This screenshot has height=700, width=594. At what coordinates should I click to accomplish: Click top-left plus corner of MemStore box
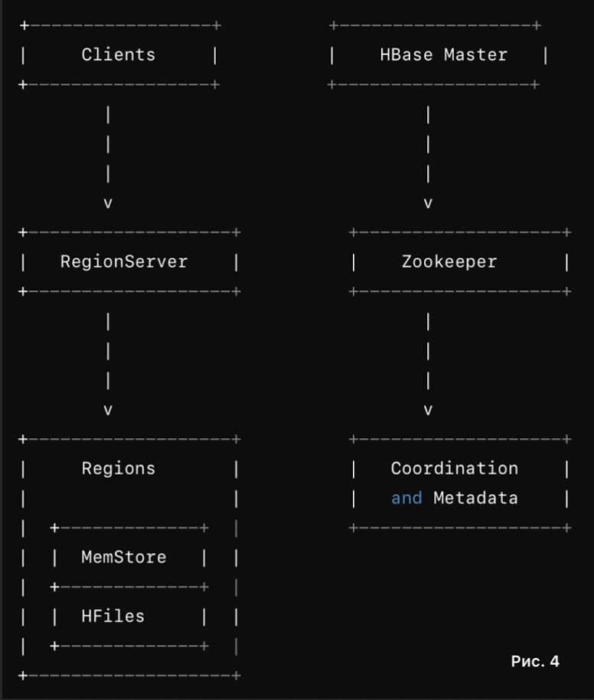click(55, 528)
